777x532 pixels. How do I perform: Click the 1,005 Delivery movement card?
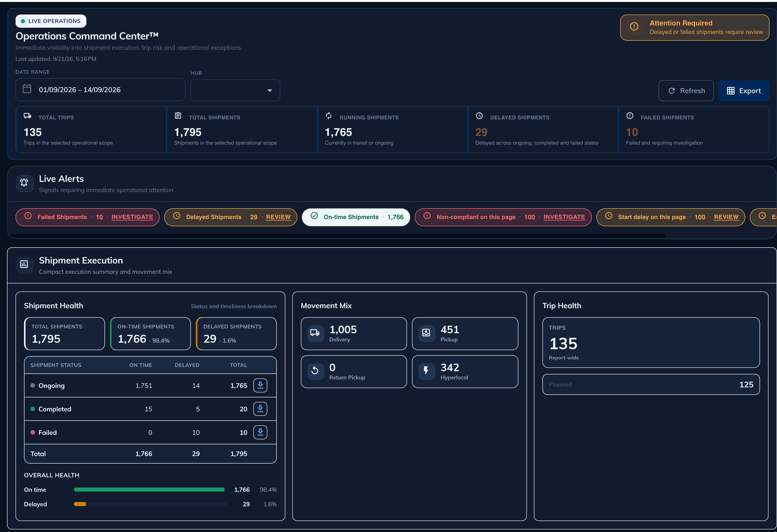(354, 333)
